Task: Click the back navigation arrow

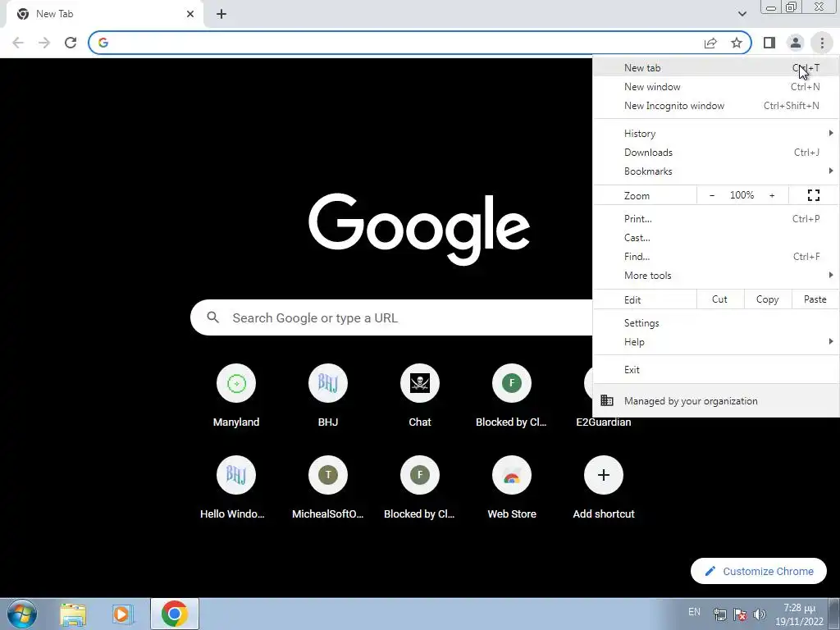Action: pos(18,43)
